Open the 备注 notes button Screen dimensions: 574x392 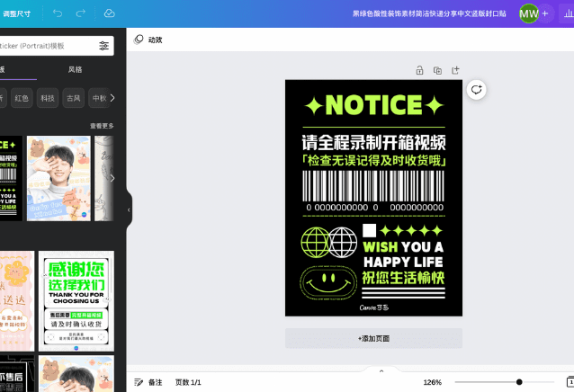148,382
